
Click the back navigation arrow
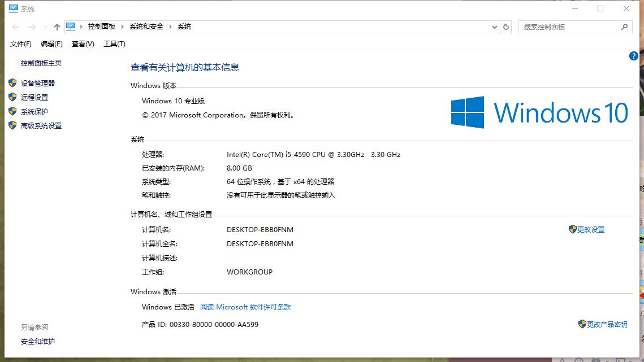point(15,27)
